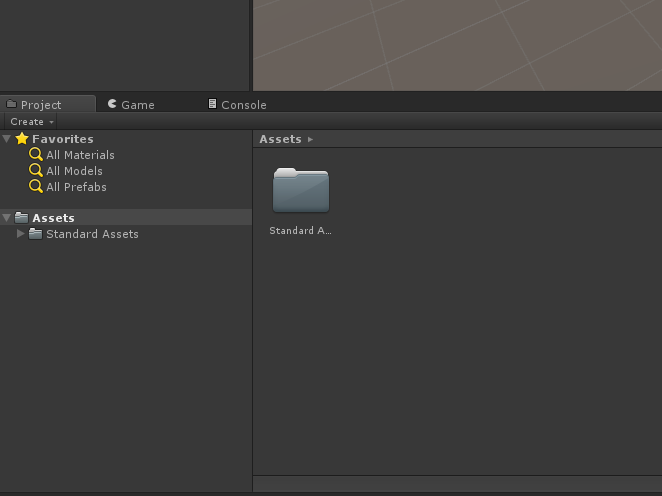Click the All Materials search icon
Screen dimensions: 662x496
pyautogui.click(x=36, y=154)
